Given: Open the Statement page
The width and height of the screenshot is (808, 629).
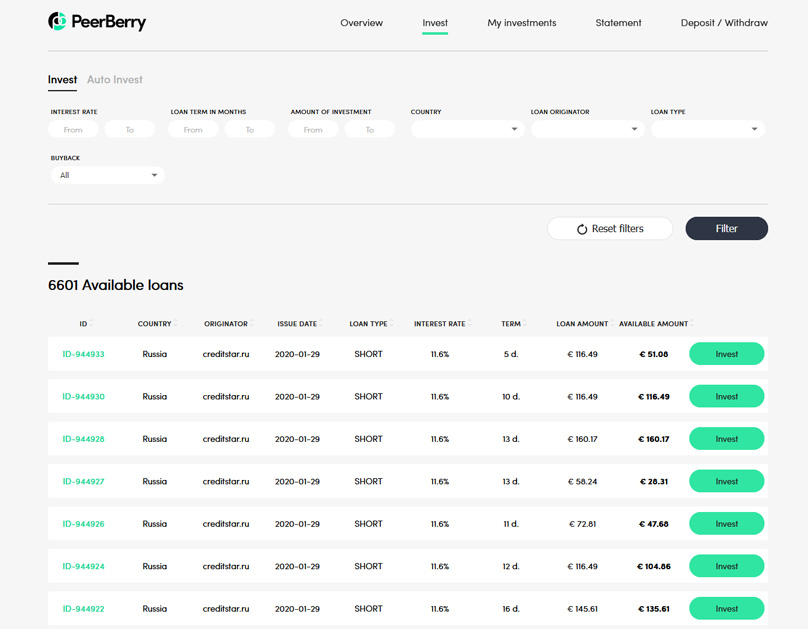Looking at the screenshot, I should point(618,23).
